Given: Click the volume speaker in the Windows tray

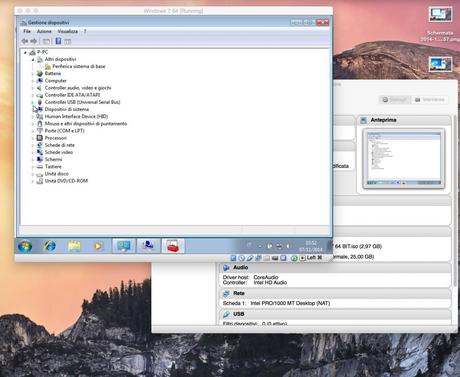Looking at the screenshot, I should 289,246.
